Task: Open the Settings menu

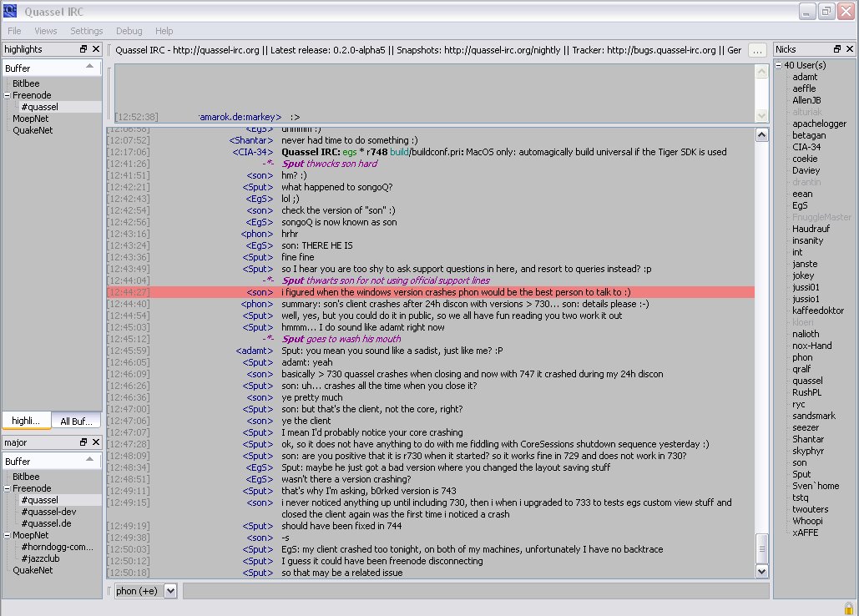Action: point(87,31)
